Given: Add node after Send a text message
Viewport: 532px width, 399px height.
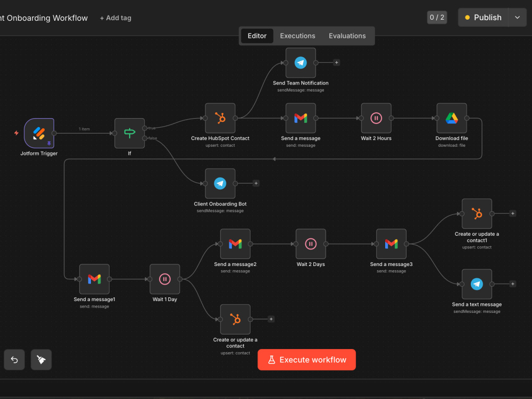Looking at the screenshot, I should coord(513,284).
